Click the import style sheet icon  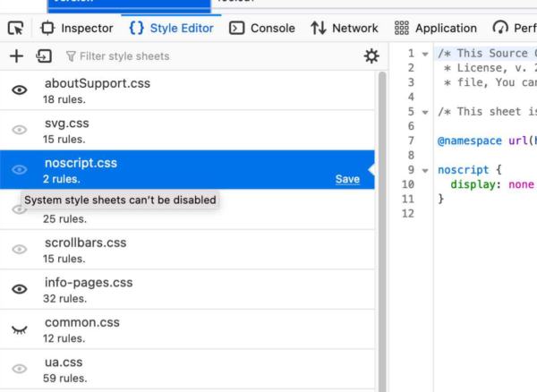[x=44, y=56]
